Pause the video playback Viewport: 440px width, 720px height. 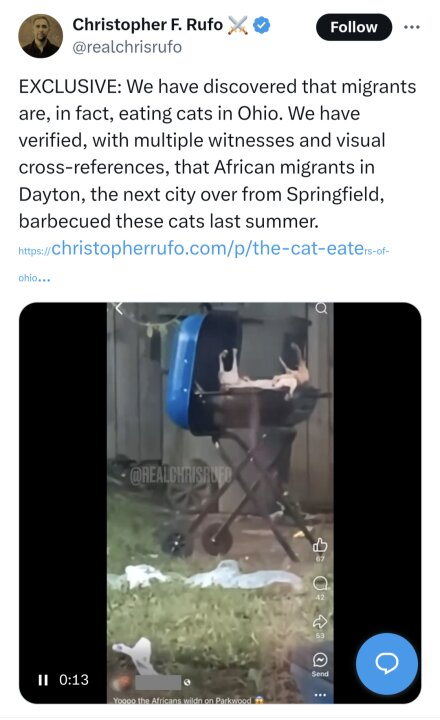click(x=43, y=680)
